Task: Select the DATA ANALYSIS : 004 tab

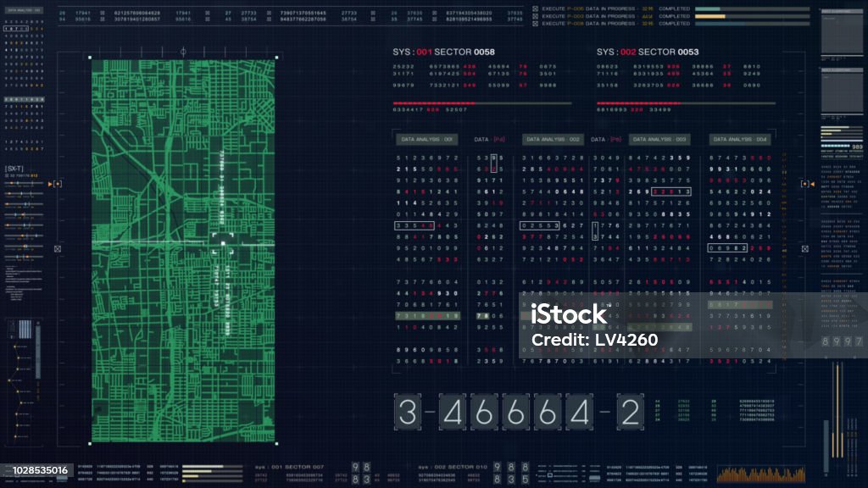Action: pyautogui.click(x=740, y=140)
